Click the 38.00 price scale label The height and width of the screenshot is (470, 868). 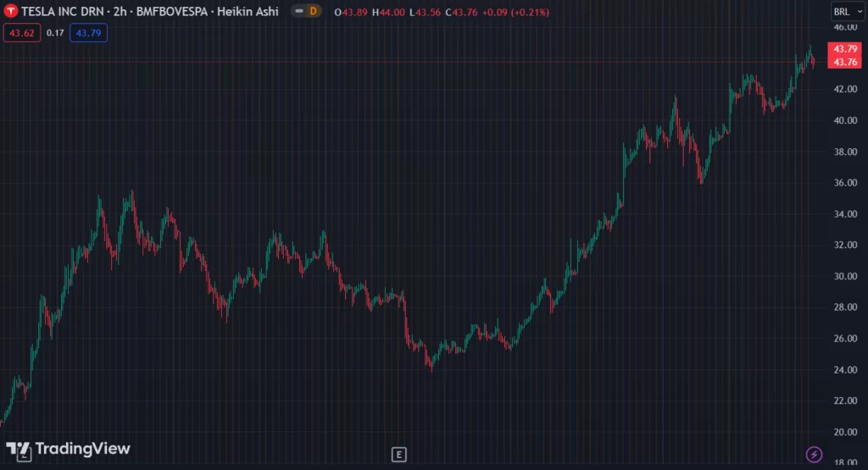point(845,152)
